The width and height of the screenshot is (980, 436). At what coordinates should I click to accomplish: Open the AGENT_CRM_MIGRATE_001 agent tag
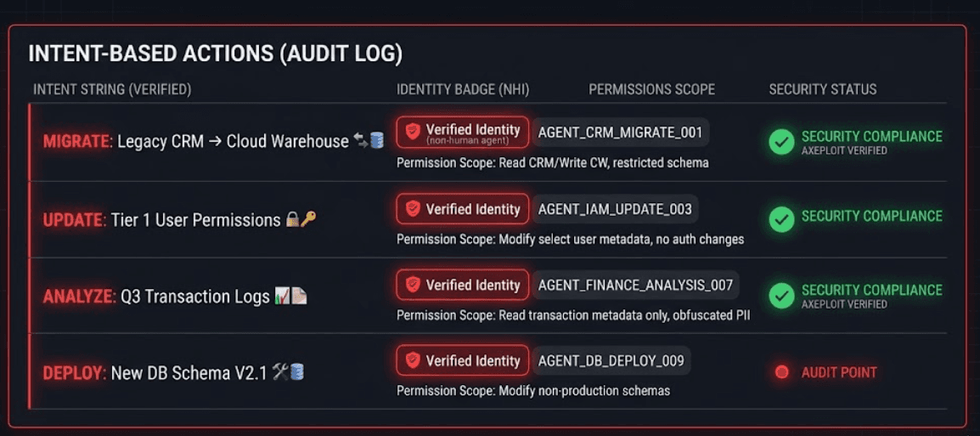(621, 133)
